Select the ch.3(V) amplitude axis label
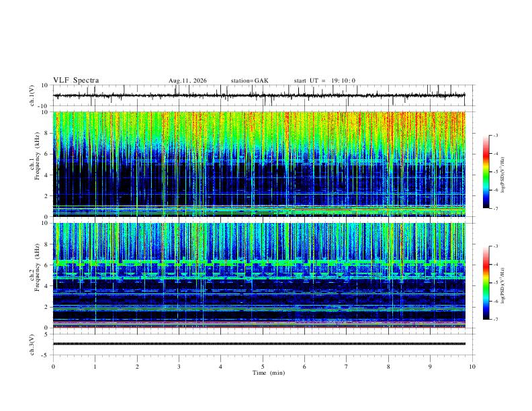This screenshot has height=411, width=532. (x=32, y=345)
